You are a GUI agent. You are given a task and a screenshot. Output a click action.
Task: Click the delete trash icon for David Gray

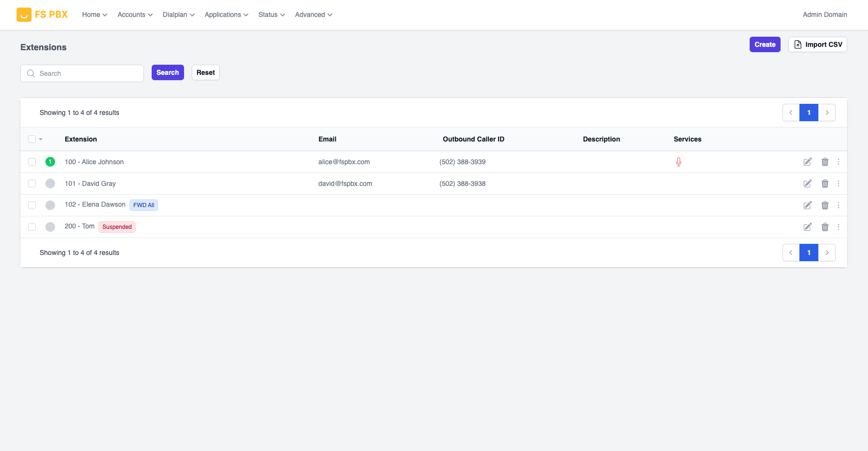pyautogui.click(x=824, y=183)
